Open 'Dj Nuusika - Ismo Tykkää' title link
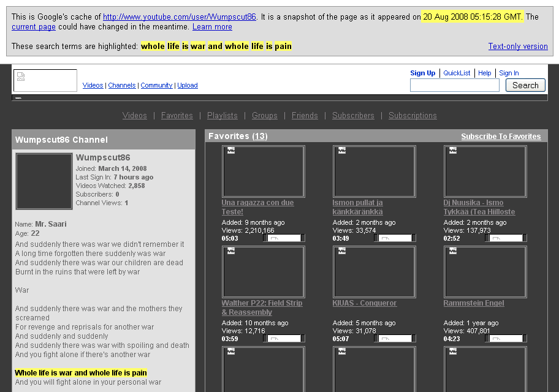The width and height of the screenshot is (559, 392). coord(479,207)
